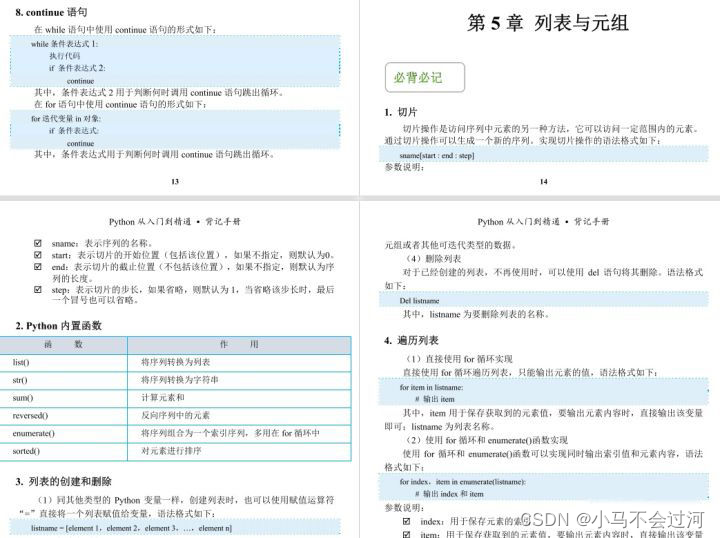The width and height of the screenshot is (720, 538).
Task: Click the code line for 迭代变量 in 对象:
Action: 66,119
